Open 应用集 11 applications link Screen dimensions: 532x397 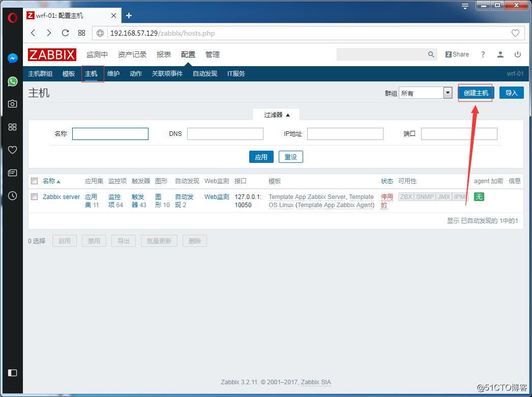click(92, 201)
